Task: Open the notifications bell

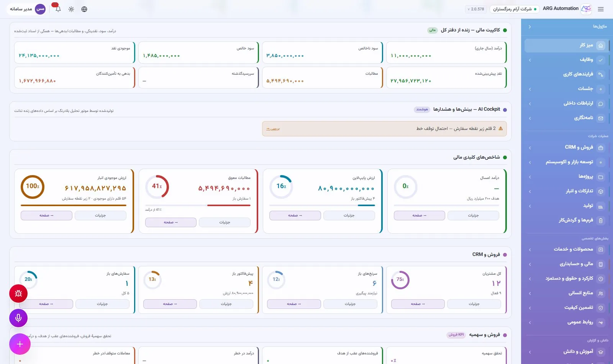Action: pyautogui.click(x=58, y=9)
